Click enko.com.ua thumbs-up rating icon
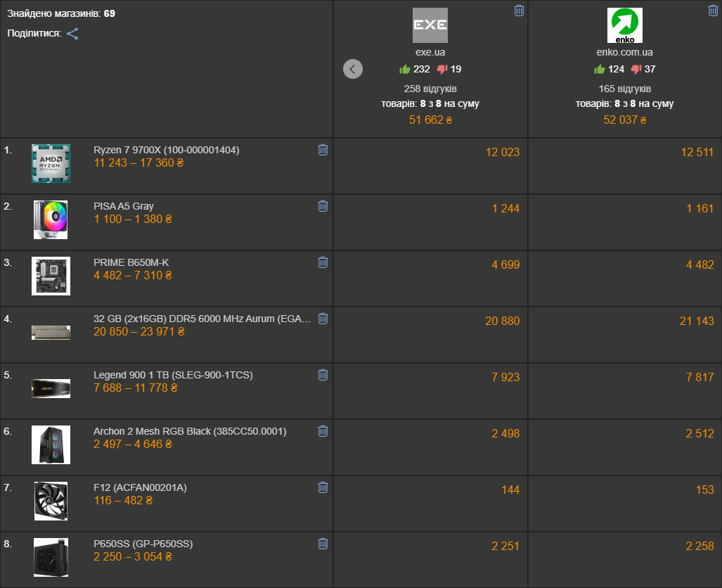 tap(600, 69)
